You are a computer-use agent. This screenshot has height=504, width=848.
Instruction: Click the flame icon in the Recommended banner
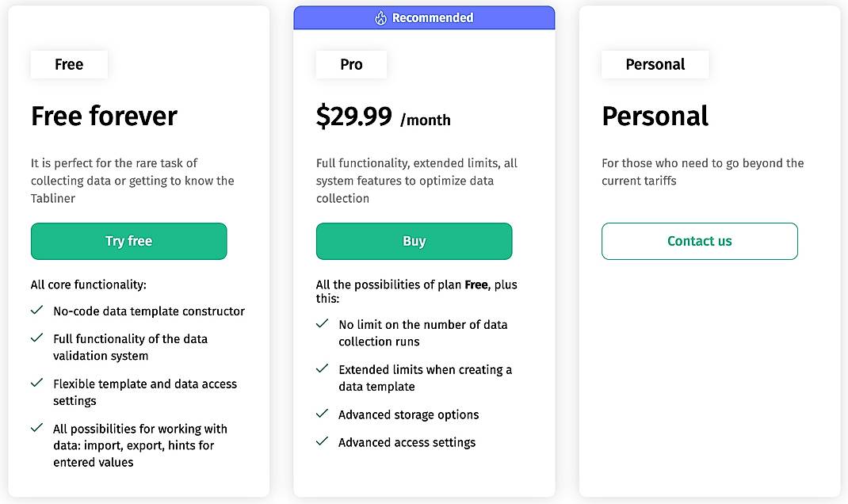[x=381, y=17]
